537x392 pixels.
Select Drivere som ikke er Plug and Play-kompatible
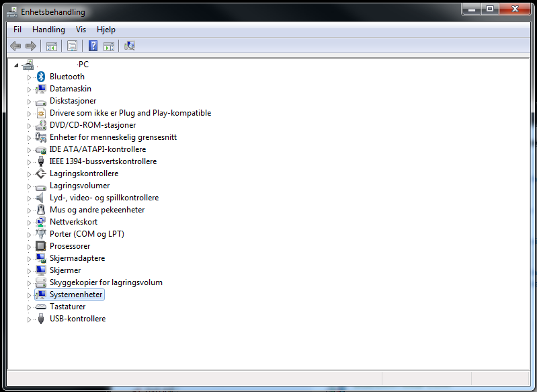[x=130, y=113]
